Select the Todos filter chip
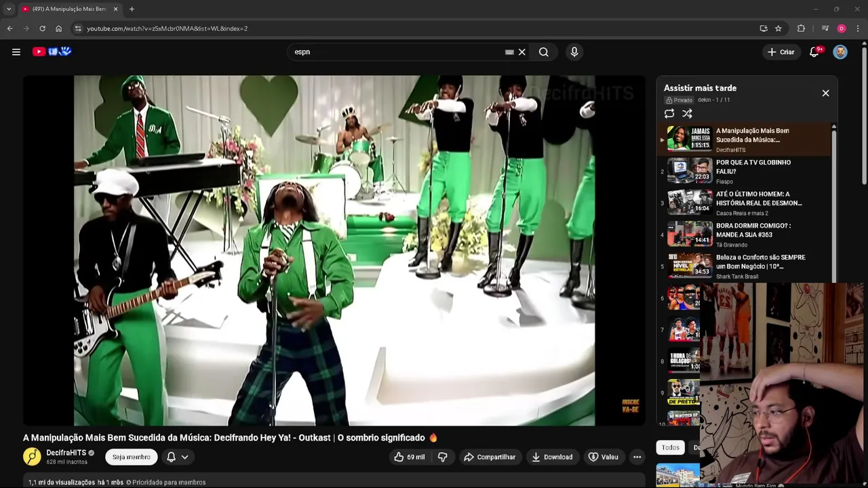 click(x=671, y=447)
